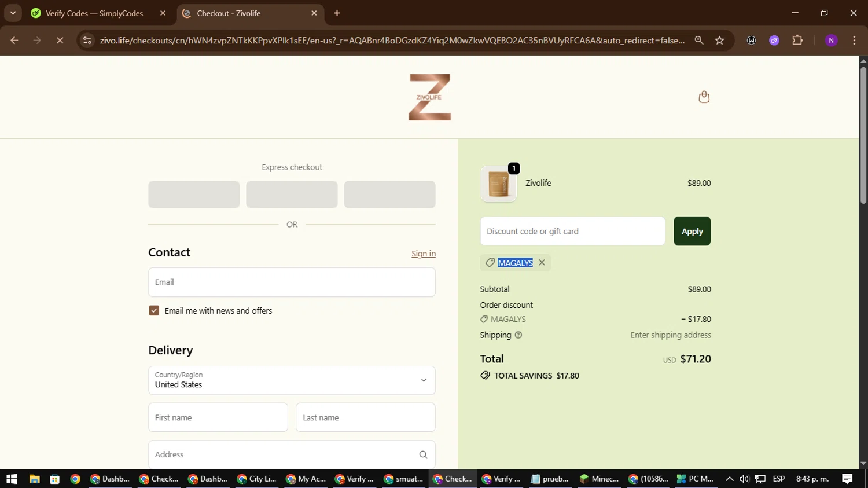Image resolution: width=868 pixels, height=488 pixels.
Task: Show hidden system tray icons
Action: (729, 479)
